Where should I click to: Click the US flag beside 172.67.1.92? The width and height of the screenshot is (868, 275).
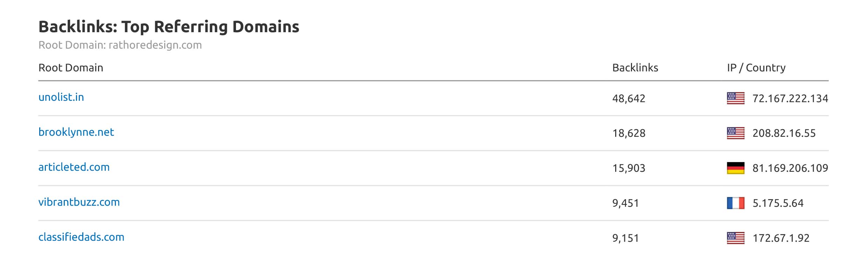click(x=735, y=238)
